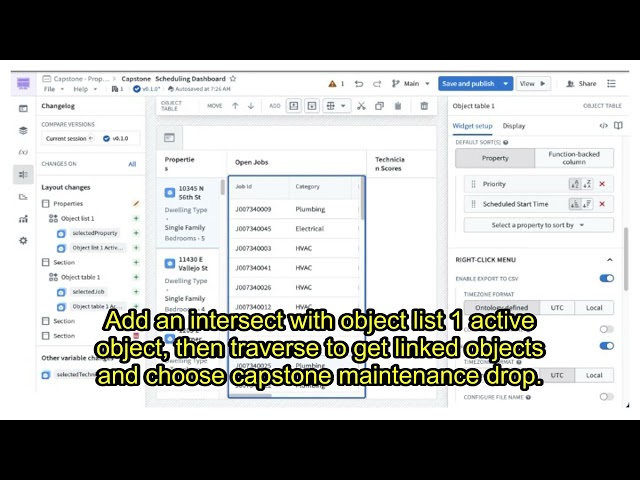Viewport: 640px width, 480px height.
Task: Select Object table 1 in Layout changes
Action: 80,277
